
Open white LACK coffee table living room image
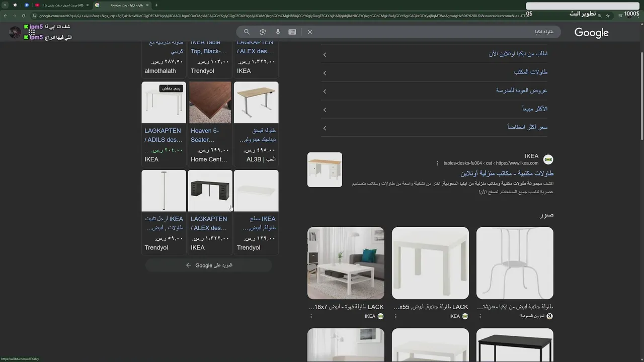point(346,263)
